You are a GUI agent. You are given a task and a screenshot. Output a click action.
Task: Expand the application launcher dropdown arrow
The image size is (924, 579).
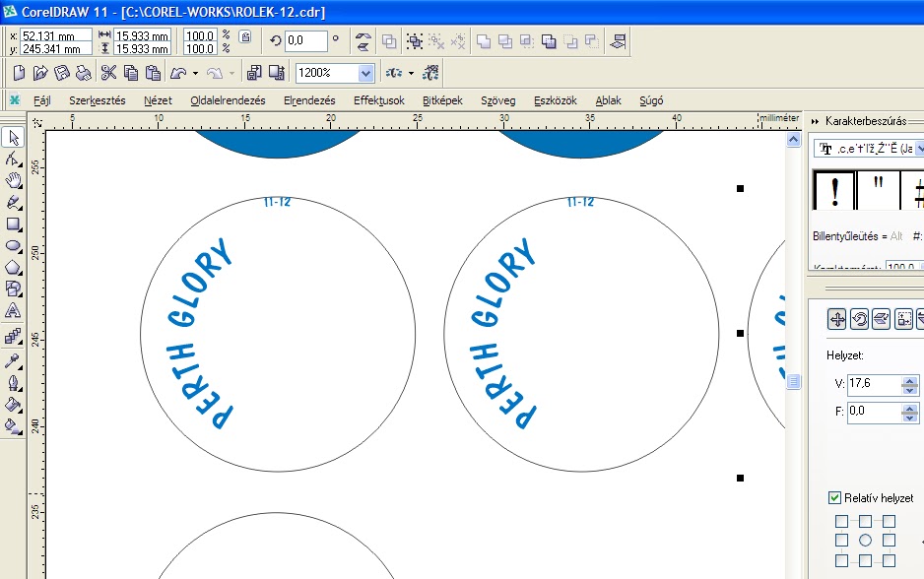pyautogui.click(x=412, y=74)
